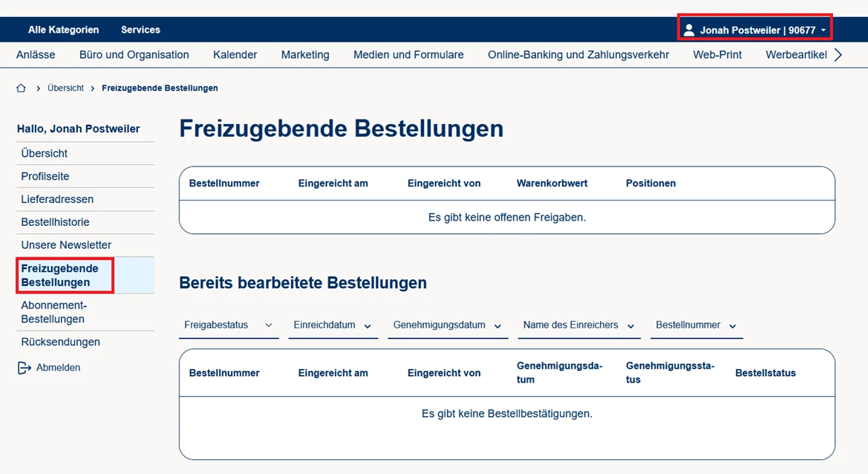Click the user profile icon in header
This screenshot has height=474, width=868.
tap(689, 30)
